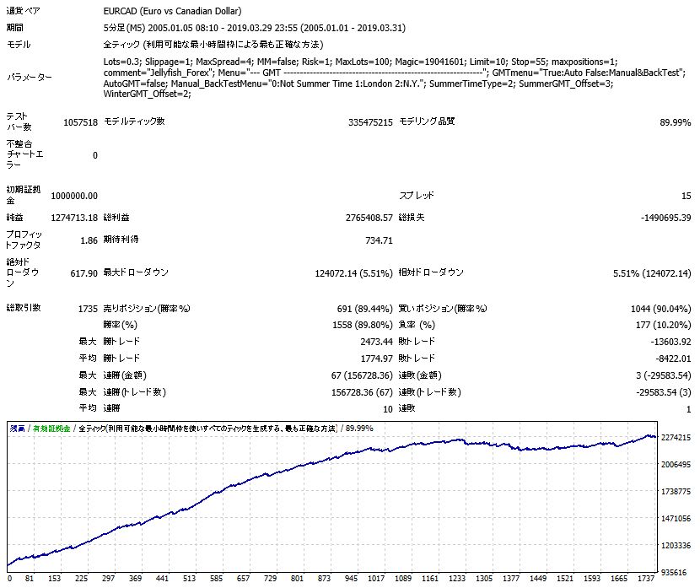
Task: Click the y-axis label 2006495
Action: (676, 464)
